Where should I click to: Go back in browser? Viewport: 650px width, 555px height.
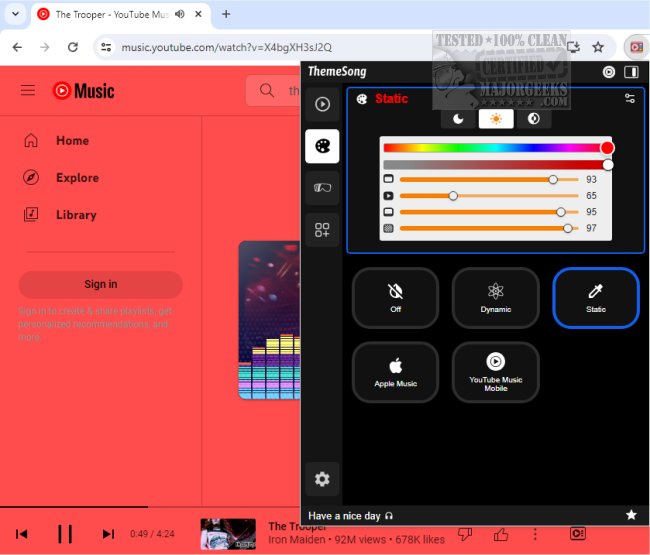pos(17,47)
